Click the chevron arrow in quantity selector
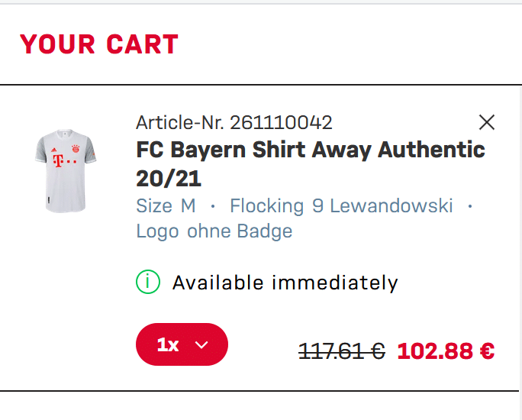Viewport: 522px width, 420px height. click(201, 345)
